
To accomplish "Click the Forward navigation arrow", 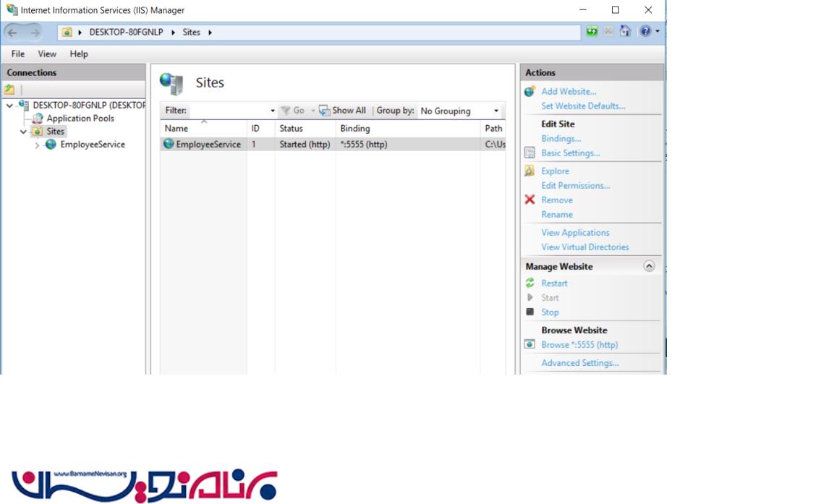I will pos(35,33).
